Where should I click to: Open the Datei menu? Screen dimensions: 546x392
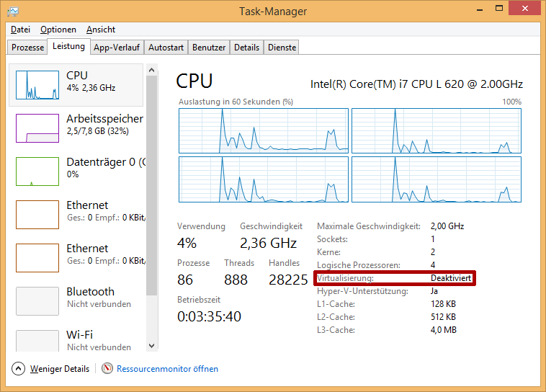[x=20, y=30]
